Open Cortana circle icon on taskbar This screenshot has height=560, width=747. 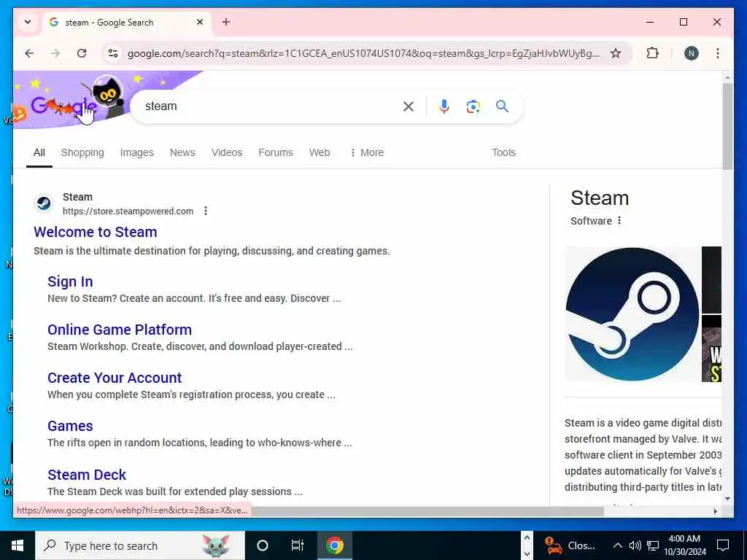point(263,545)
